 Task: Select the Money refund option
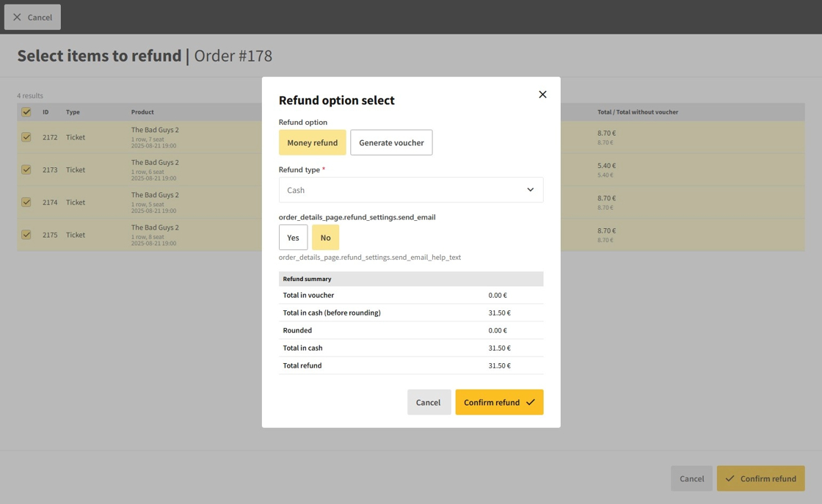tap(312, 142)
